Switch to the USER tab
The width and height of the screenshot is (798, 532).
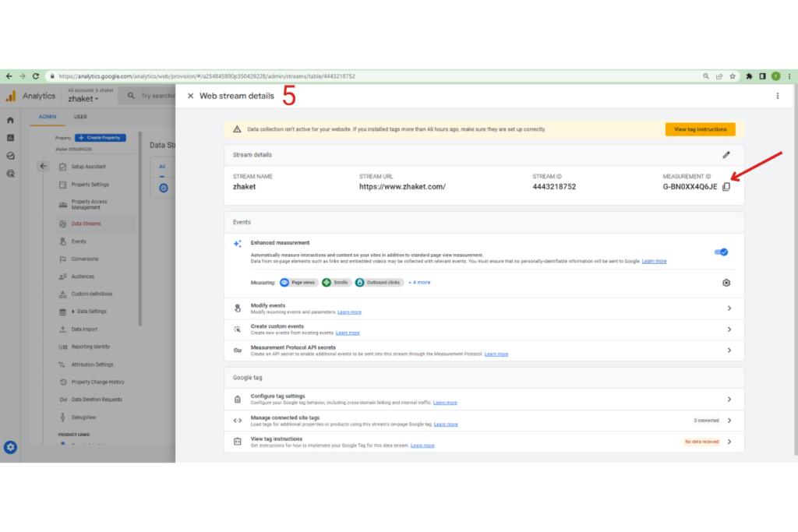(x=80, y=117)
